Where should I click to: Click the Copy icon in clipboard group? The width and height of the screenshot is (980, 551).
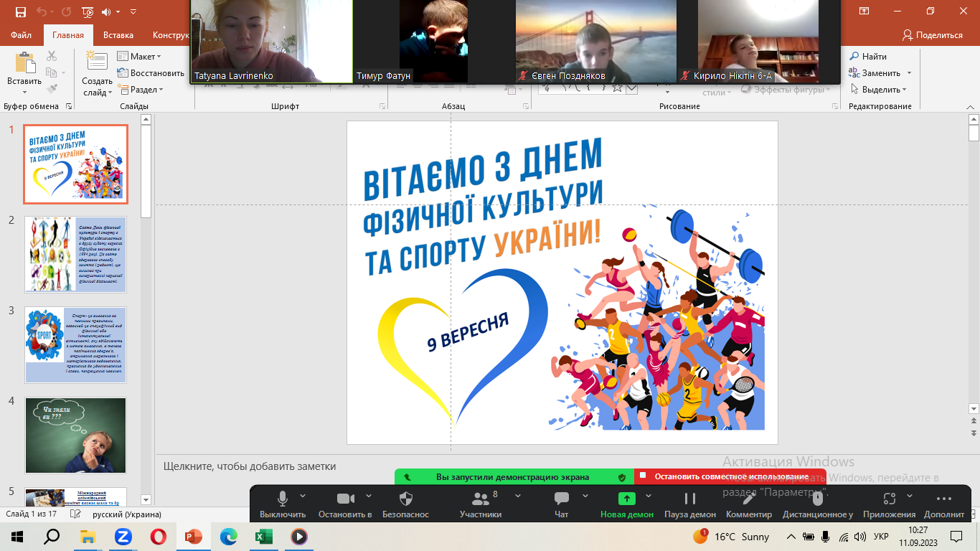tap(51, 72)
